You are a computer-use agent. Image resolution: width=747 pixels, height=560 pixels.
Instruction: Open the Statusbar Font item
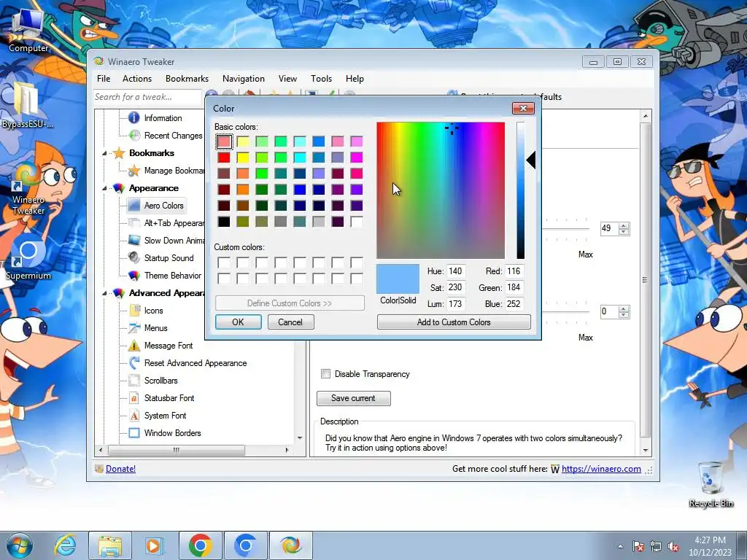(x=169, y=397)
